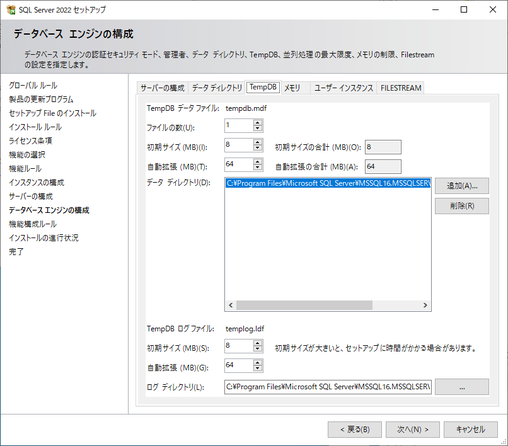Increase log file initial size (初期サイズ (MB)(S)) up arrow
The height and width of the screenshot is (446, 508).
pyautogui.click(x=257, y=343)
